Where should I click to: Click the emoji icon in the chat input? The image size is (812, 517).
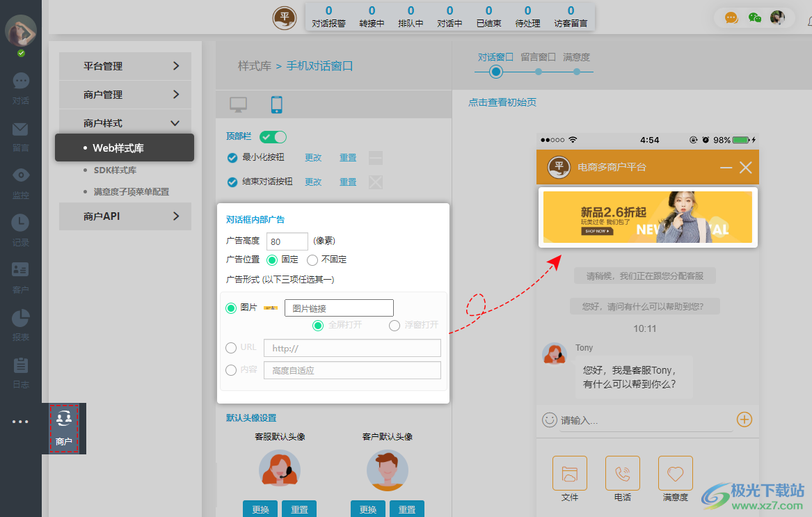click(x=549, y=420)
